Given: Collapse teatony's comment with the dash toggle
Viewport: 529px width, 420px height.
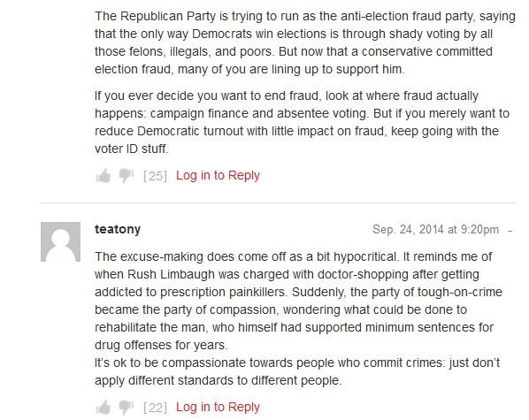Looking at the screenshot, I should click(510, 231).
